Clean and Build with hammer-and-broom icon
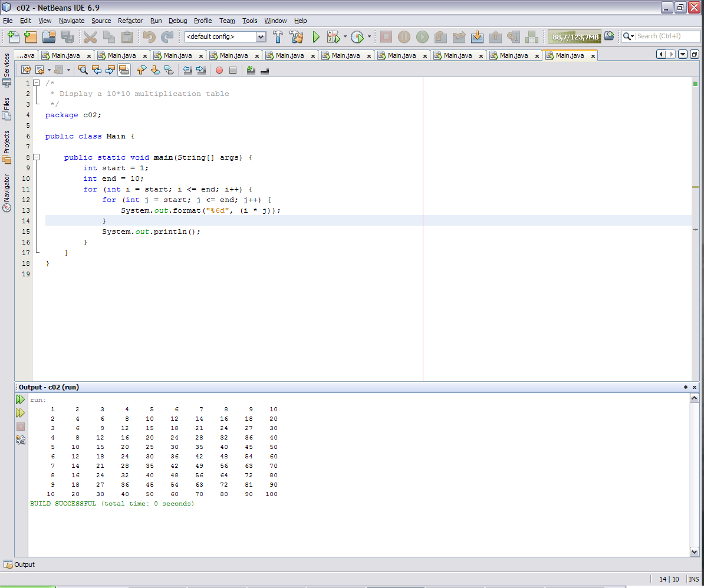Viewport: 704px width, 588px height. point(297,37)
